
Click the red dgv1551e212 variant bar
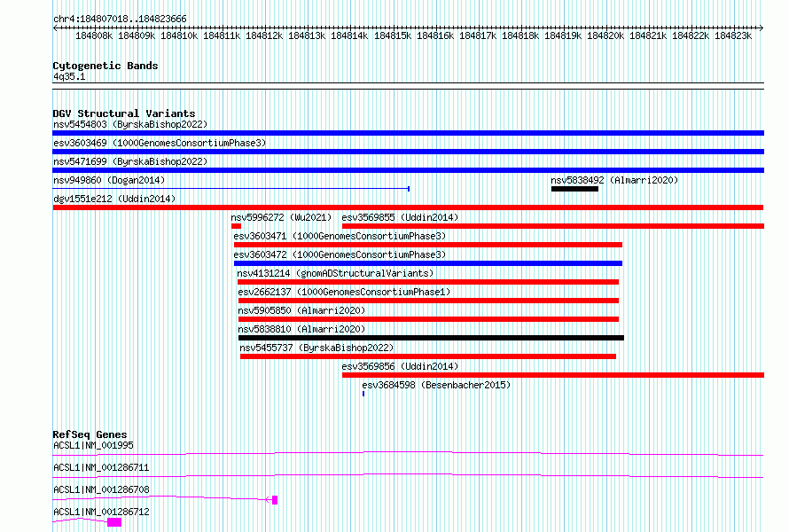click(x=408, y=207)
